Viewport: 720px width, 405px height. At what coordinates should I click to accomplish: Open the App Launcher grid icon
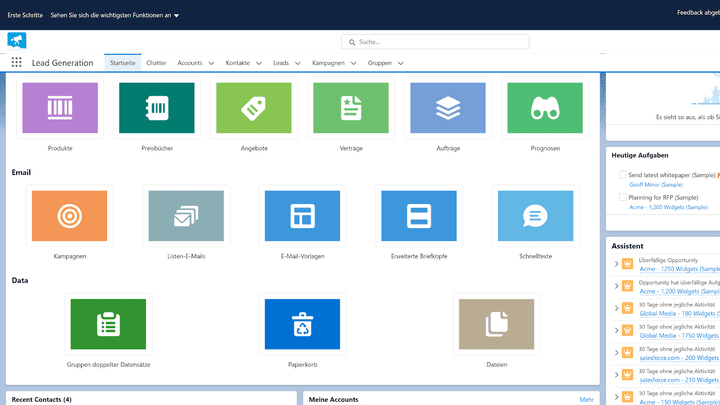[16, 62]
